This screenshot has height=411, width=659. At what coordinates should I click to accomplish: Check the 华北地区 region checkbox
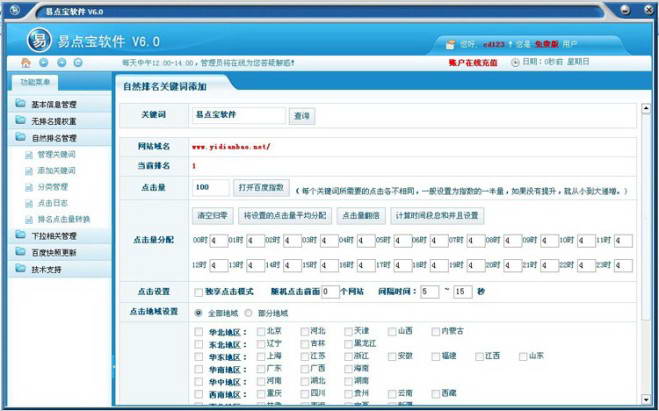pos(198,332)
